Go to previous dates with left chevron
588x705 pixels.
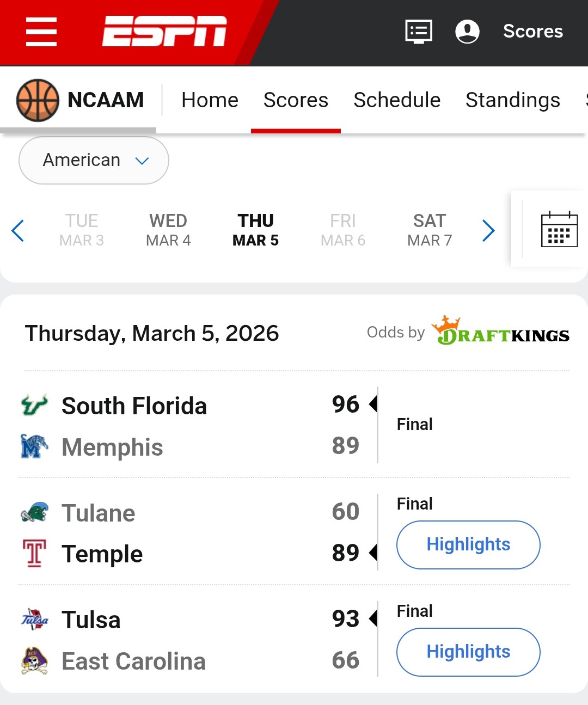coord(18,230)
